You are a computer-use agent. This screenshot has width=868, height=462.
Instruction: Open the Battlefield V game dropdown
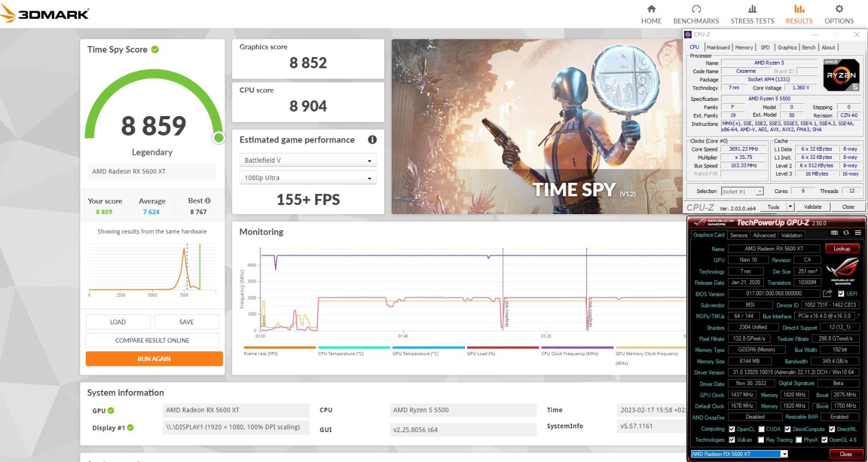click(x=308, y=161)
